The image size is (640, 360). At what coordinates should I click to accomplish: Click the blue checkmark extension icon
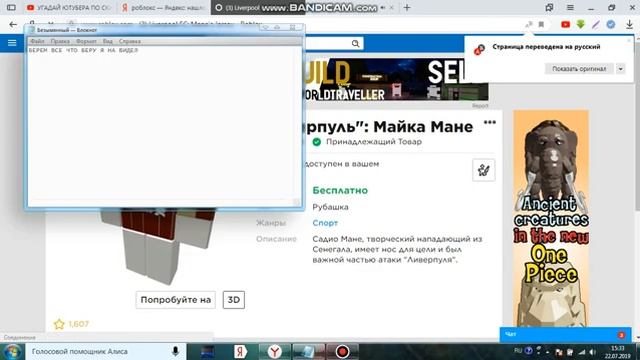point(611,24)
